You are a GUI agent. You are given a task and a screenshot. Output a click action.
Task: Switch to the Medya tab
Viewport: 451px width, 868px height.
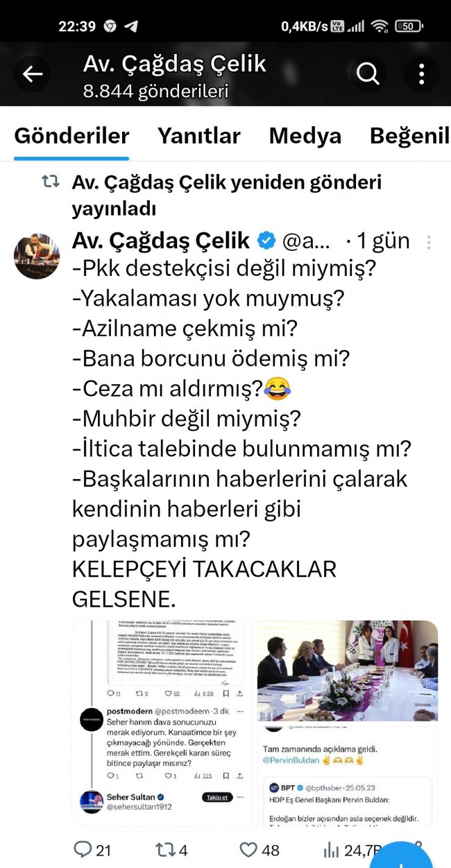(305, 136)
